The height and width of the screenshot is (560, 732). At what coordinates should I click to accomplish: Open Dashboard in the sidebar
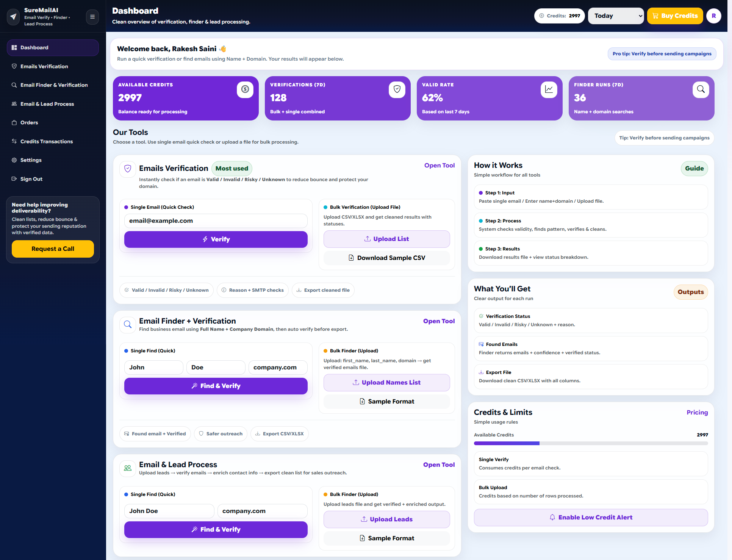tap(53, 48)
